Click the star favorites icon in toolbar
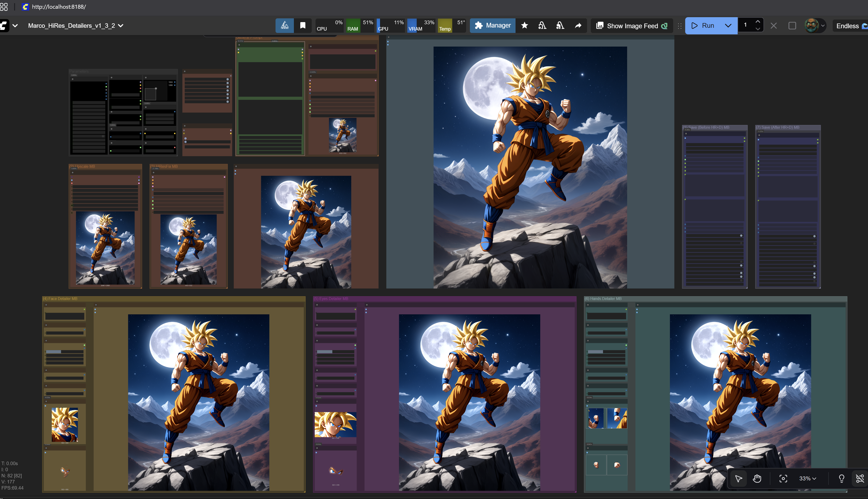Screen dimensions: 868x499 tap(524, 26)
